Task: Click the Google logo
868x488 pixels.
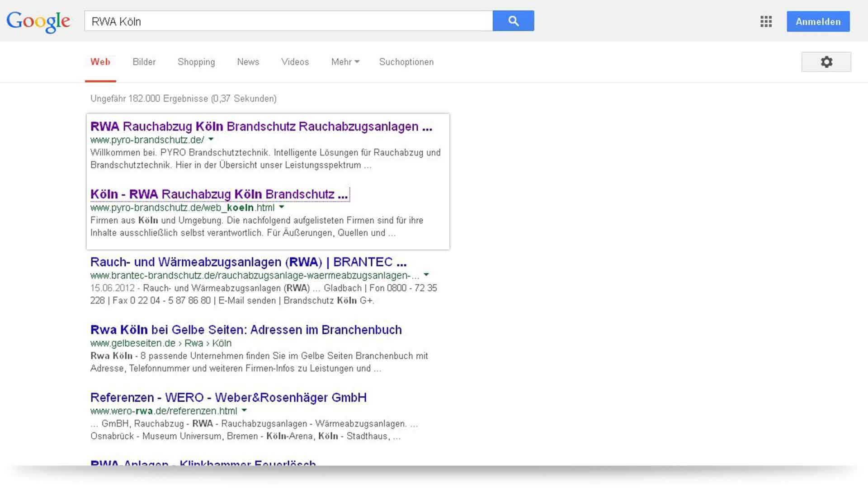Action: click(x=38, y=21)
